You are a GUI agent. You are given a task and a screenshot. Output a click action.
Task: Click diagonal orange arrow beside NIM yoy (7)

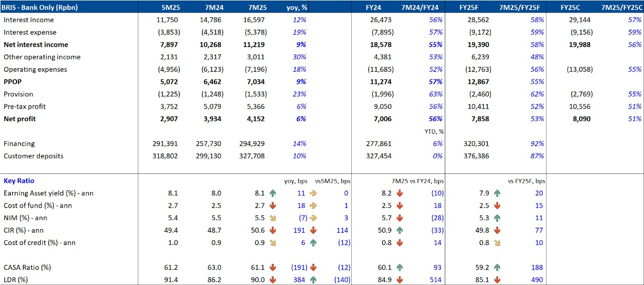(x=273, y=218)
